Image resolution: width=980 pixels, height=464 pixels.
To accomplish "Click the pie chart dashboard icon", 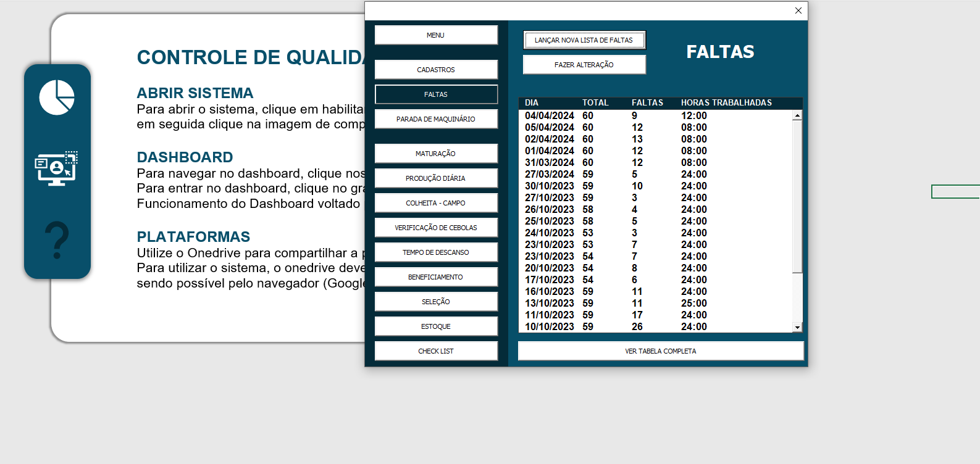I will [x=57, y=97].
